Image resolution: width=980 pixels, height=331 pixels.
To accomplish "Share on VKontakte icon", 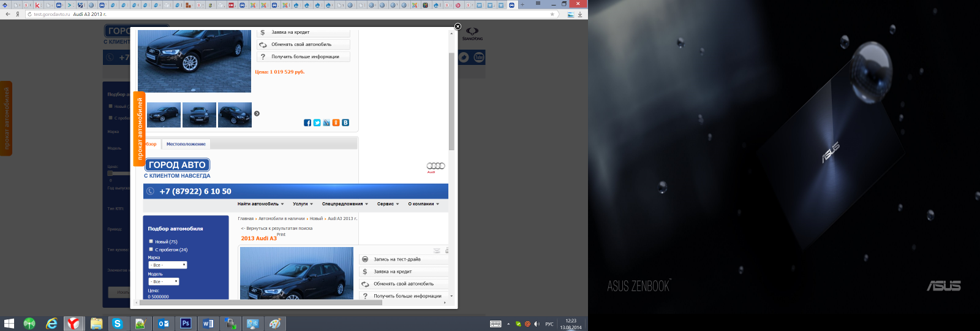I will 345,123.
